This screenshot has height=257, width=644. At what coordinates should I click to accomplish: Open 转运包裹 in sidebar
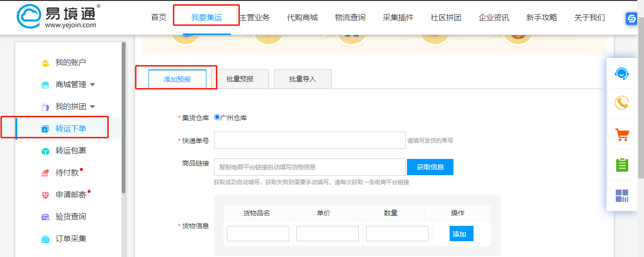71,151
